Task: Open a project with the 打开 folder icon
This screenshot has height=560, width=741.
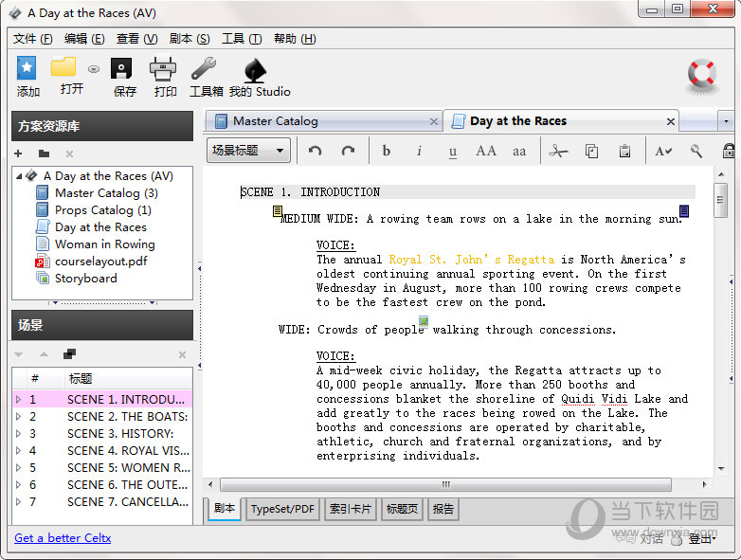Action: 63,67
